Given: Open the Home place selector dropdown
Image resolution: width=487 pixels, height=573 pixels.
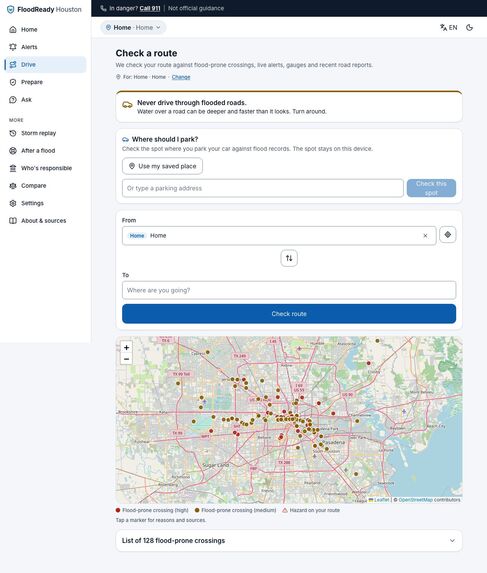Looking at the screenshot, I should (133, 28).
